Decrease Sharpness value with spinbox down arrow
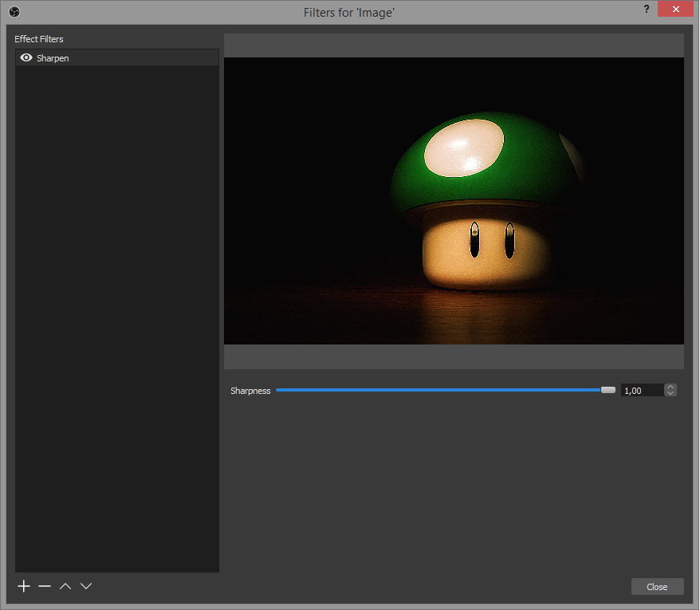Image resolution: width=700 pixels, height=610 pixels. click(x=671, y=393)
